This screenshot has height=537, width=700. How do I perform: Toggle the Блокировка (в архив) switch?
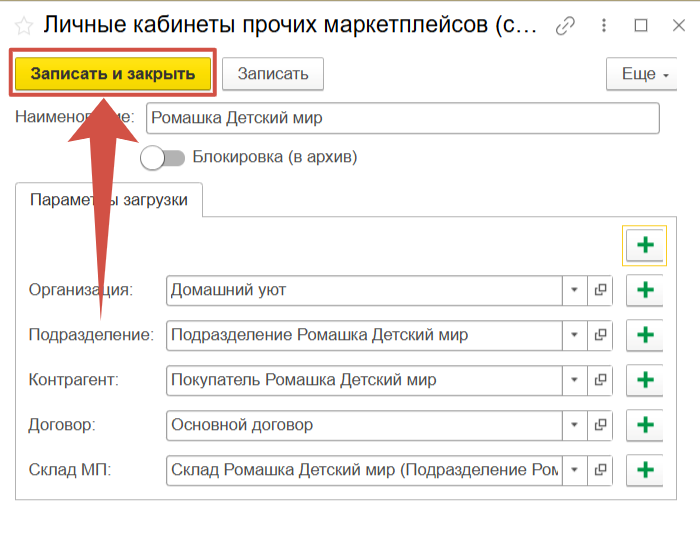163,157
